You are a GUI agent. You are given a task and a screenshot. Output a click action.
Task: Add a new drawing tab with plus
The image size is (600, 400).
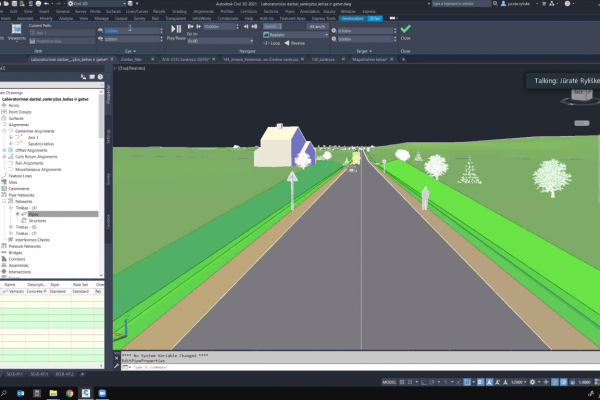point(403,59)
